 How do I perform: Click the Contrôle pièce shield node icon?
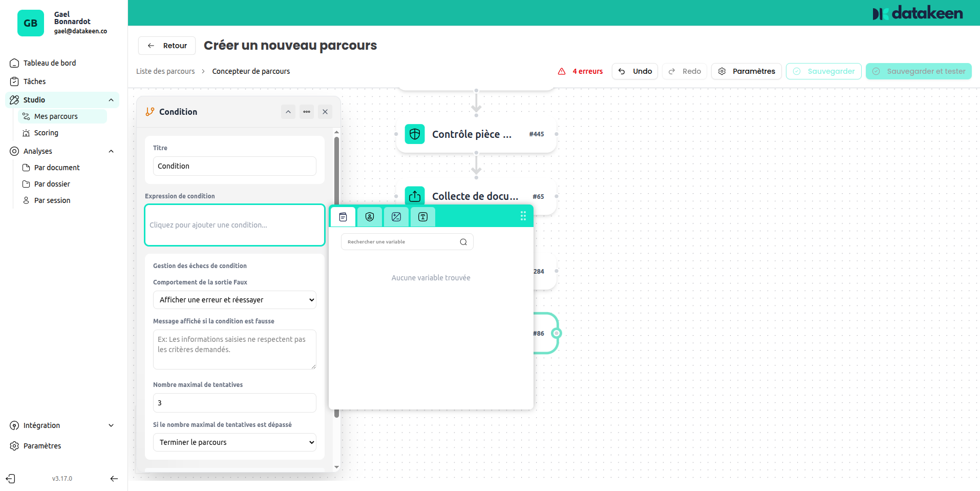coord(415,134)
